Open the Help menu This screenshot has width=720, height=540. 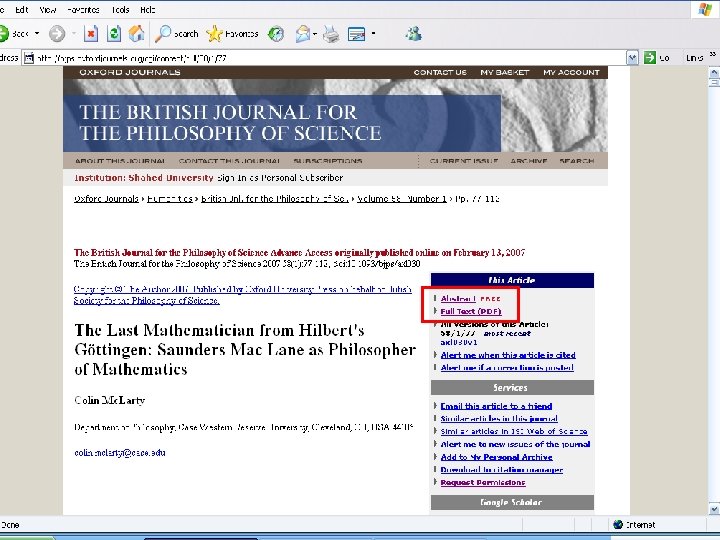pyautogui.click(x=147, y=10)
